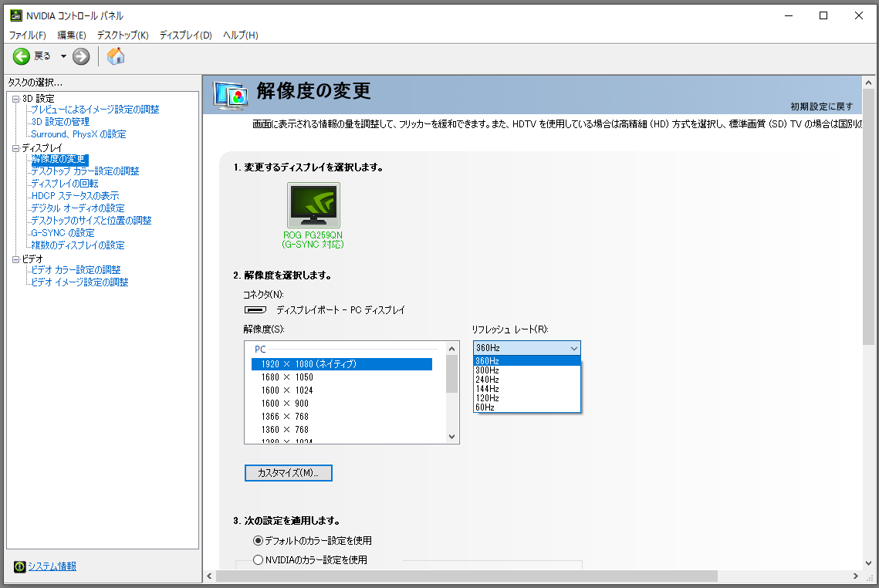Screen dimensions: 879x588
Task: Click resolution list scroll down arrow
Action: coord(451,437)
